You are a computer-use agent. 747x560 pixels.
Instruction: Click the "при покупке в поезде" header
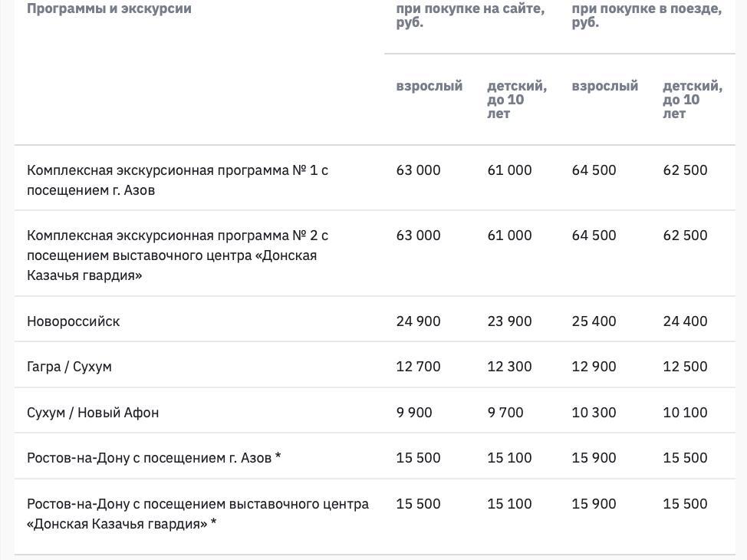tap(647, 15)
